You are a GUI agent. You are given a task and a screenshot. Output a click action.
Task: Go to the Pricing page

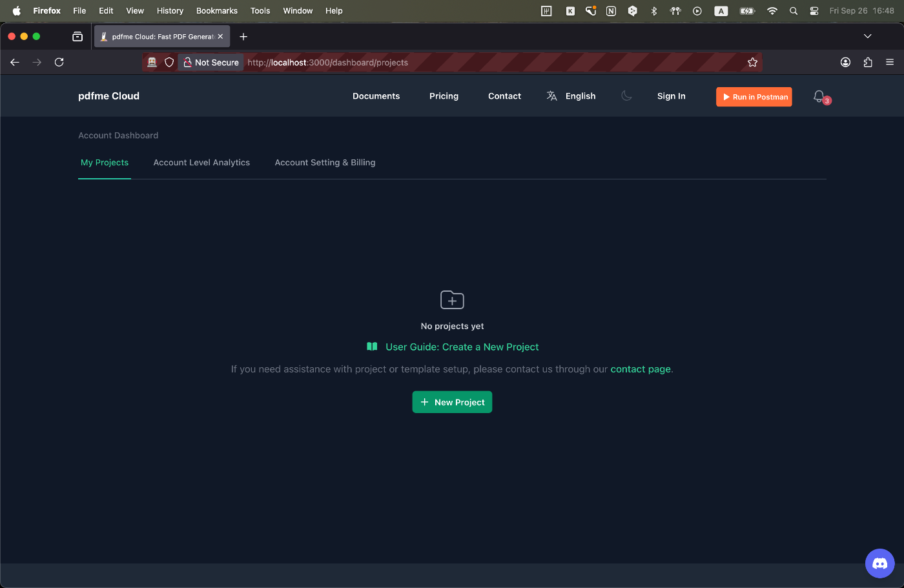tap(444, 96)
